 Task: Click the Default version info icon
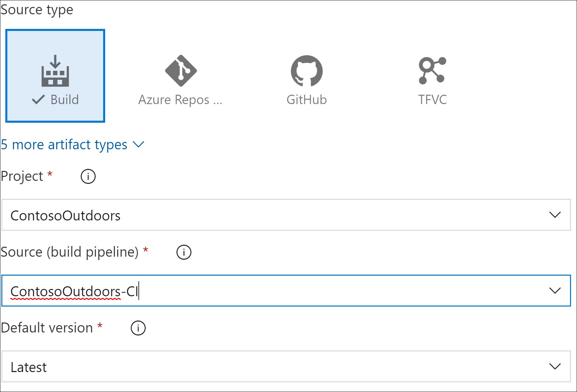coord(137,328)
